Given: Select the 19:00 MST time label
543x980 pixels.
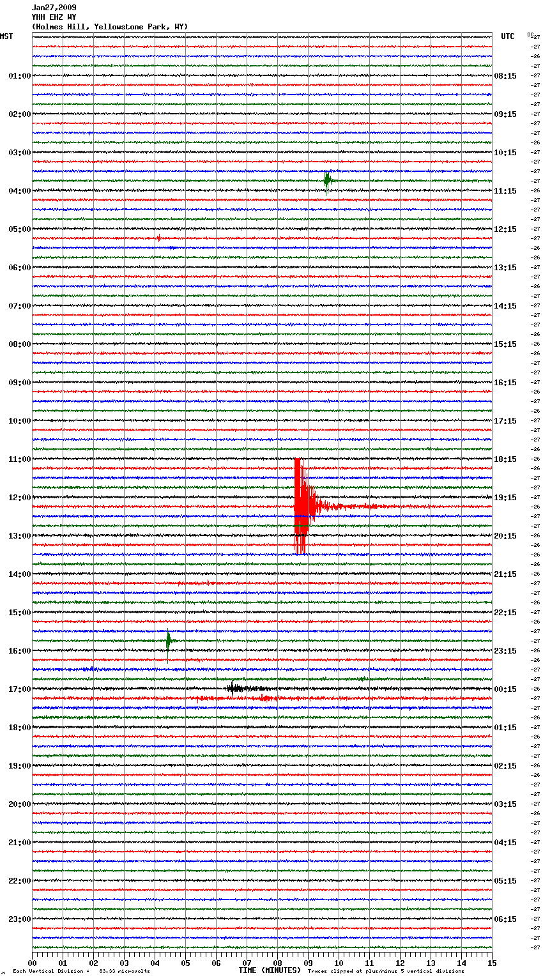Looking at the screenshot, I should [19, 766].
